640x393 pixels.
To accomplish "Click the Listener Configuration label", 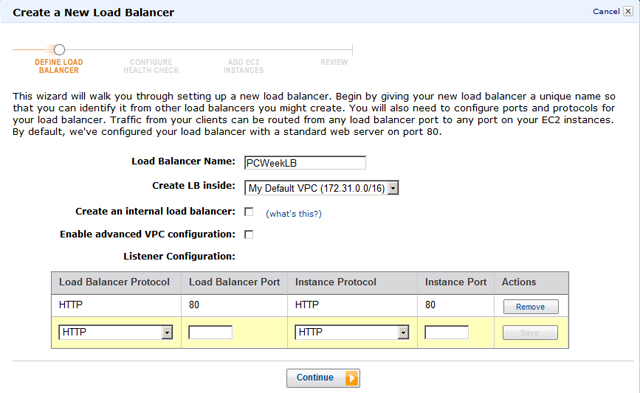I will (179, 256).
